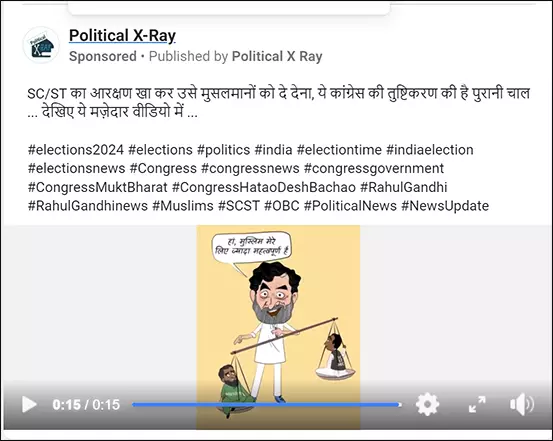The height and width of the screenshot is (441, 553).
Task: Click the Sponsored label
Action: [x=103, y=56]
